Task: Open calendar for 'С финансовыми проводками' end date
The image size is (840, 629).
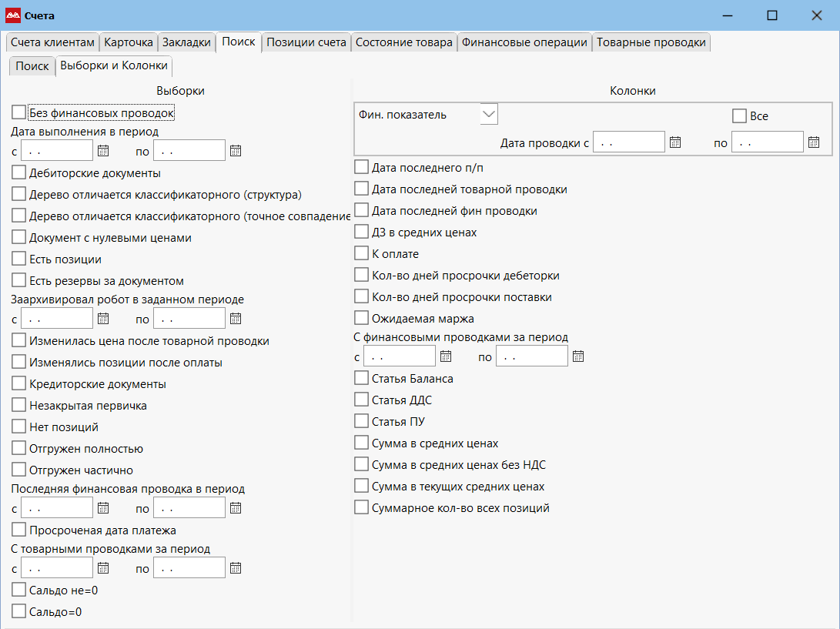Action: coord(578,356)
